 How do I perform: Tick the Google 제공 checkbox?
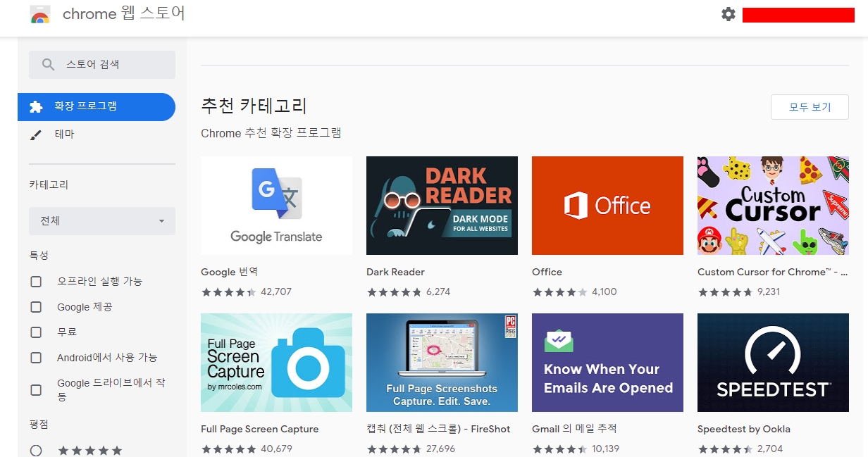pos(36,307)
